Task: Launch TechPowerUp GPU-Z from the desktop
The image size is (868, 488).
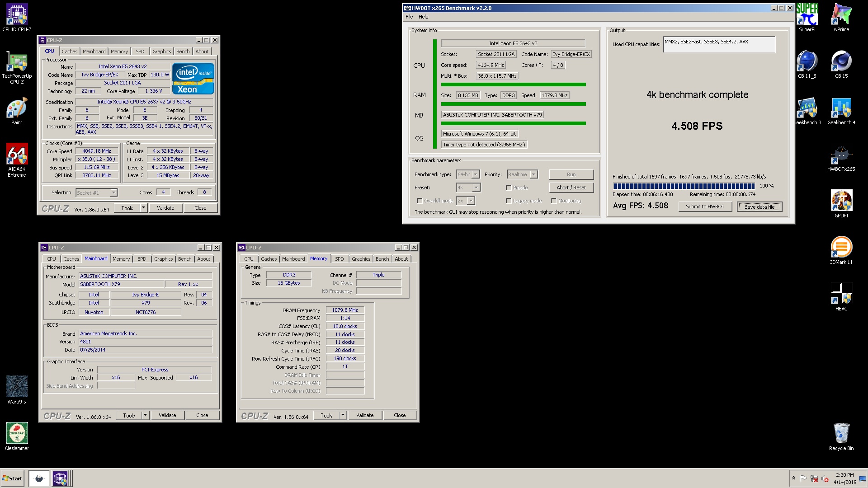Action: (x=17, y=68)
